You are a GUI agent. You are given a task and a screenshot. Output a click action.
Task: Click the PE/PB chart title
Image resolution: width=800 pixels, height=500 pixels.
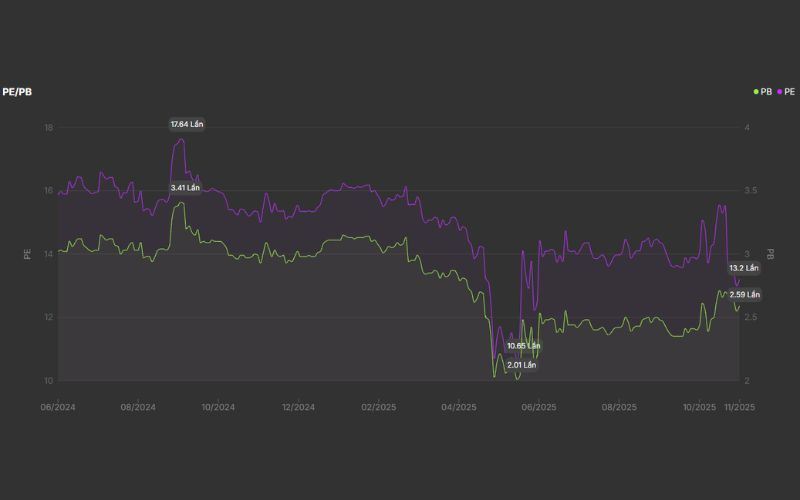pos(19,91)
